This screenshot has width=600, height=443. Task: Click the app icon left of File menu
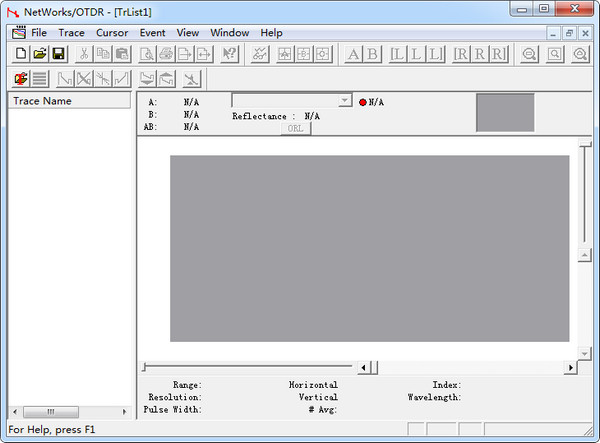tap(19, 33)
